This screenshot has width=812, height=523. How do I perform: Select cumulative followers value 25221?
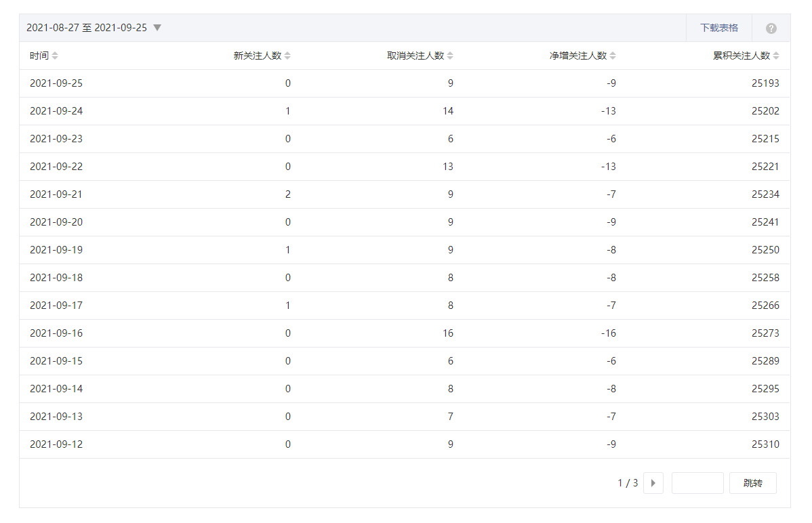tap(765, 167)
